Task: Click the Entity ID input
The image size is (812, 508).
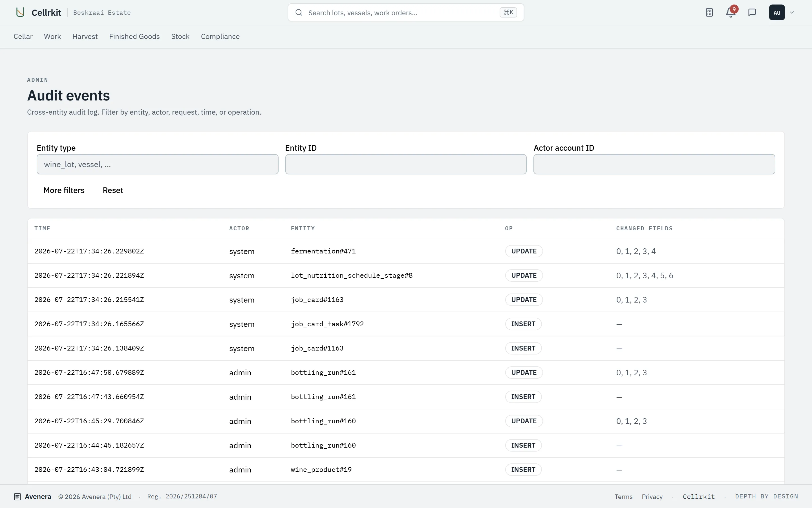Action: pos(406,164)
